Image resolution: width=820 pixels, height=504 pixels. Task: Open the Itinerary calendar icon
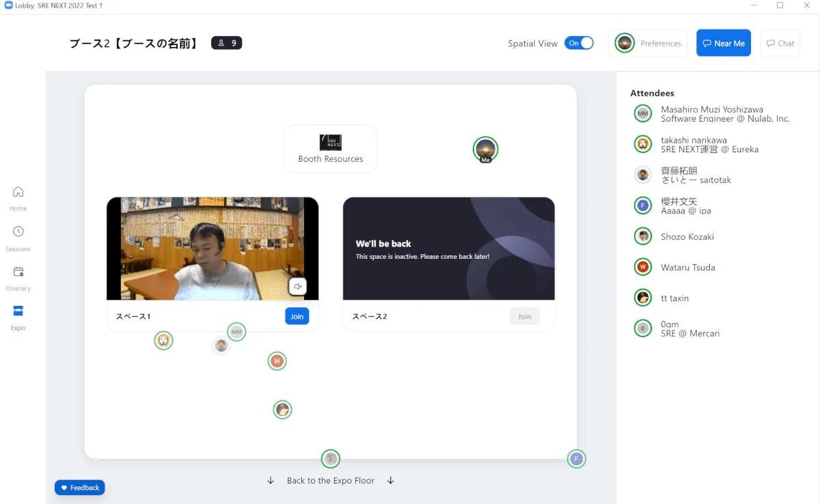[x=18, y=272]
